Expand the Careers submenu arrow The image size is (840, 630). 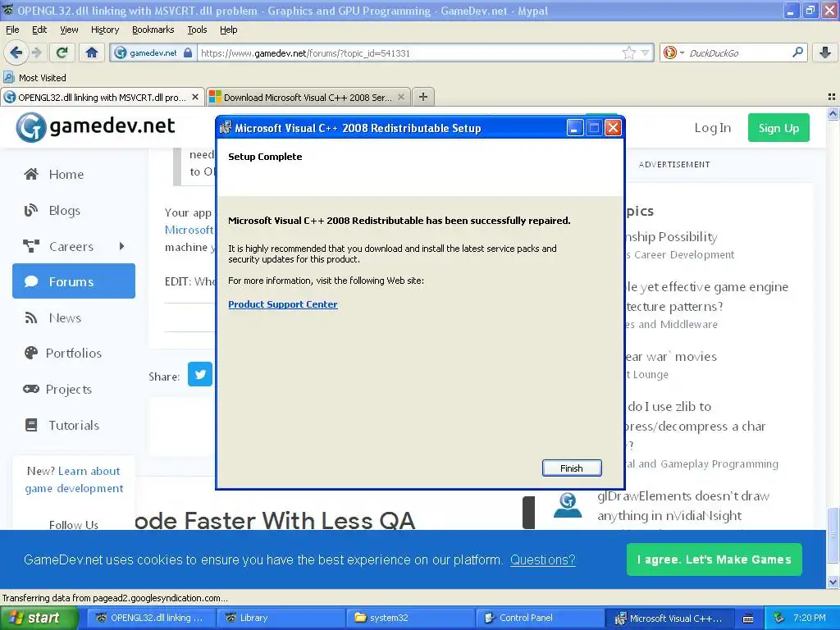coord(121,246)
